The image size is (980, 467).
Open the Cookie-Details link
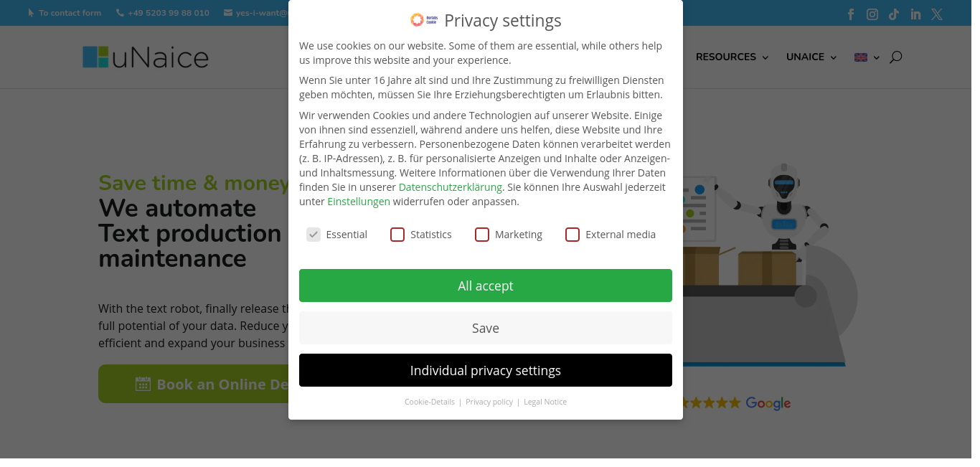430,402
